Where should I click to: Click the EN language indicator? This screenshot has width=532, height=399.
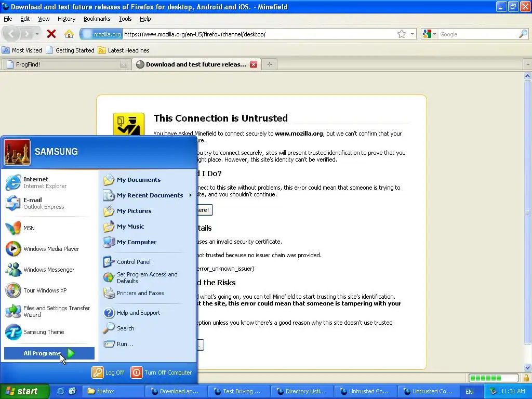[x=469, y=392]
